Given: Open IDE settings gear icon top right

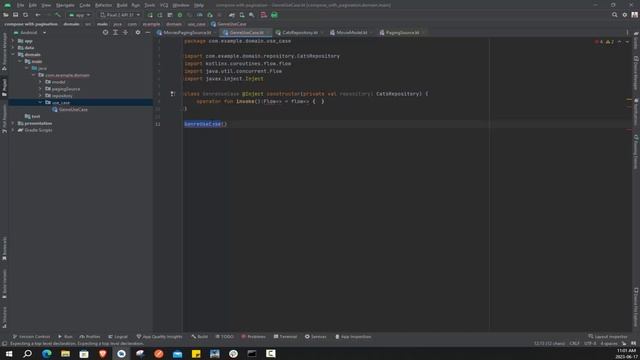Looking at the screenshot, I should click(x=625, y=15).
